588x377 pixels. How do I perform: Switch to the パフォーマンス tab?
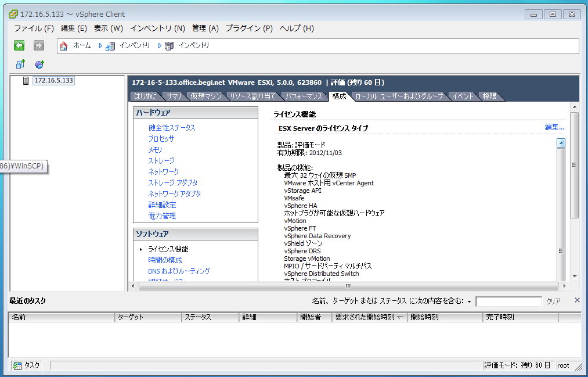click(x=304, y=96)
